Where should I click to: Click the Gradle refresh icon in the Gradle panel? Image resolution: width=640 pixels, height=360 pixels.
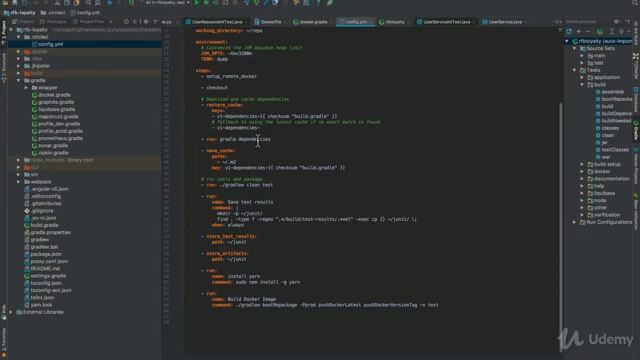tap(569, 31)
